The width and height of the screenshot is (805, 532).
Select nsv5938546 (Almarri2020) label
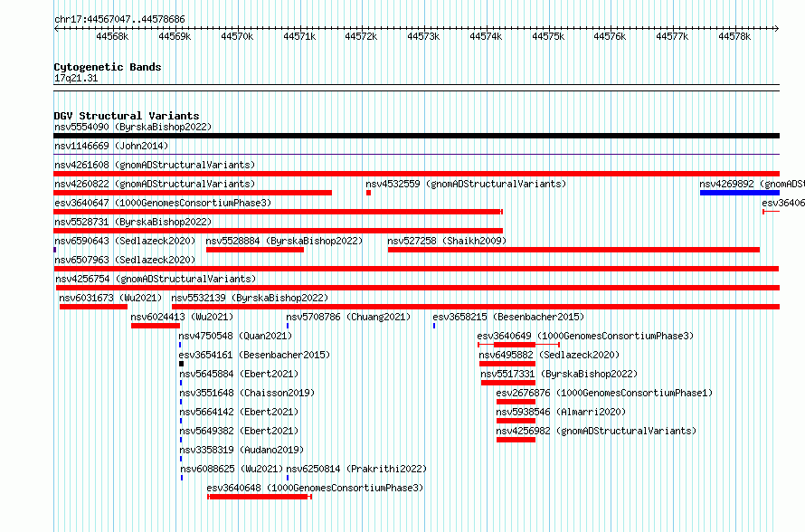click(561, 412)
